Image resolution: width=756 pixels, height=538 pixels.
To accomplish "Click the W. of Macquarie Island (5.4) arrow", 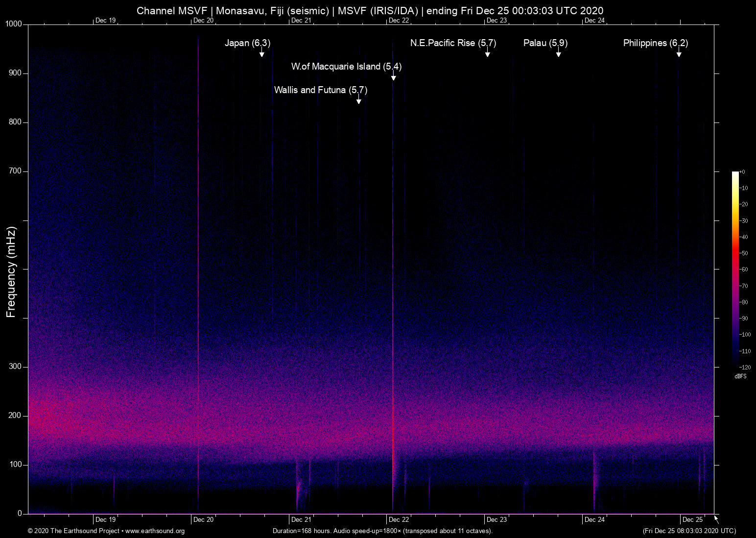I will click(x=393, y=76).
